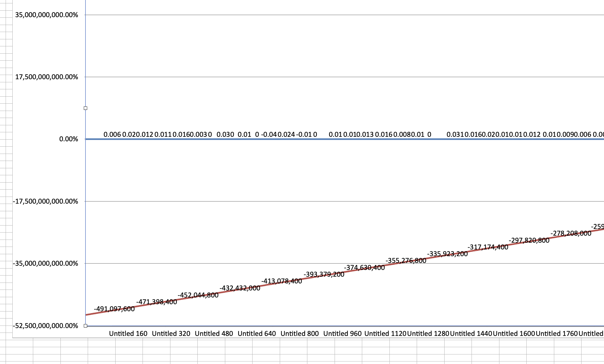604x364 pixels.
Task: Click the 0.00% vertical axis label
Action: point(68,139)
